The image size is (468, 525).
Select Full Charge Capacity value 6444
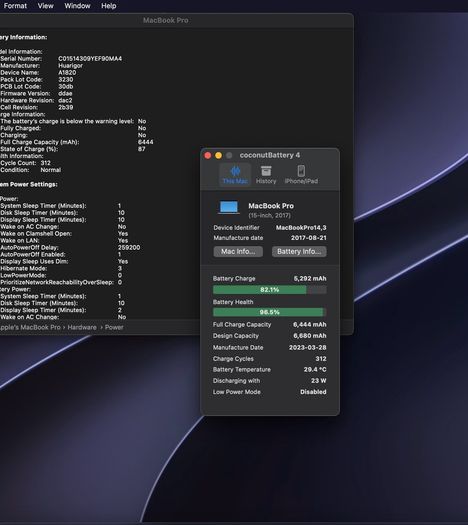(x=146, y=142)
